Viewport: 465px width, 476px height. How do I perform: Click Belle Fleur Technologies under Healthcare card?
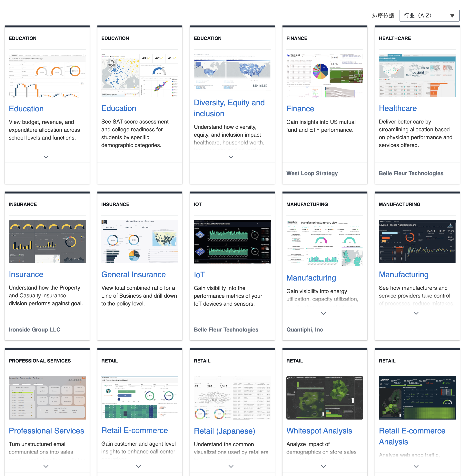[x=411, y=173]
